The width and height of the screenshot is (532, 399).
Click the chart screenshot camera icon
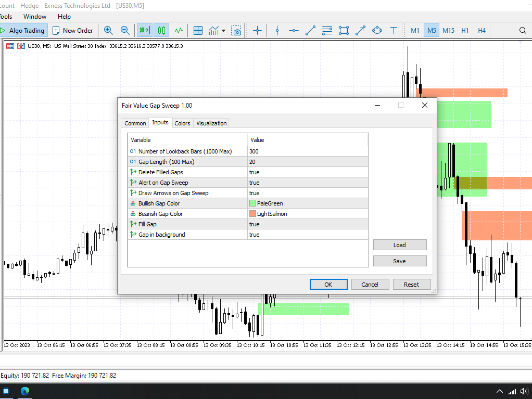(x=236, y=31)
